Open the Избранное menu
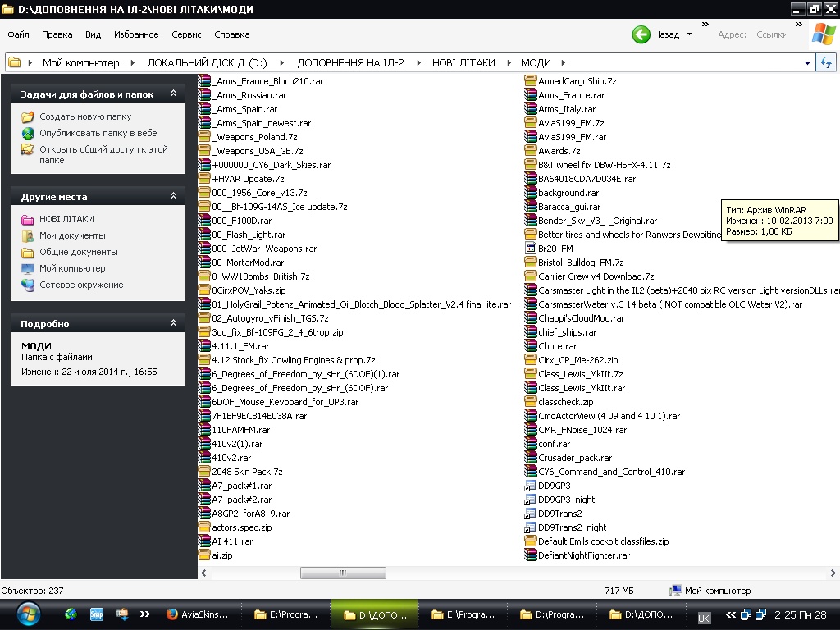 [136, 34]
